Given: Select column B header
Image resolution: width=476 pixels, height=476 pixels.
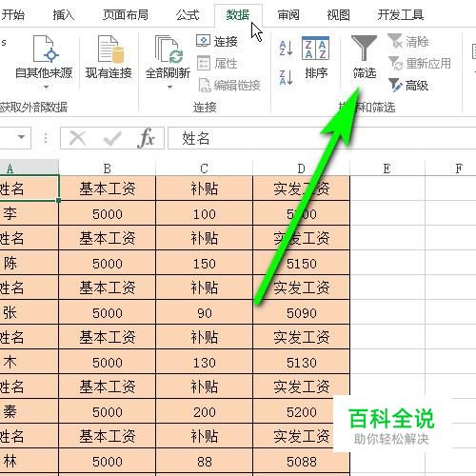Looking at the screenshot, I should [108, 169].
